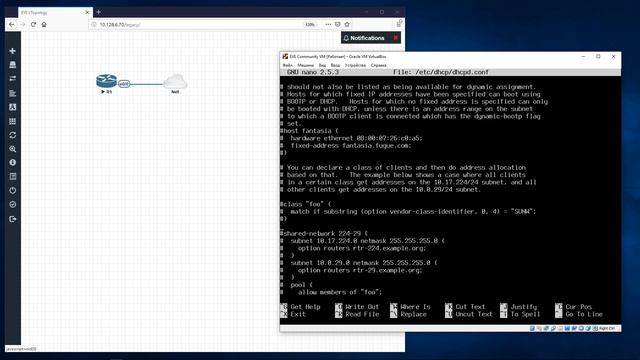
Task: Open the Вид menu in VirtualBox
Action: [x=322, y=65]
